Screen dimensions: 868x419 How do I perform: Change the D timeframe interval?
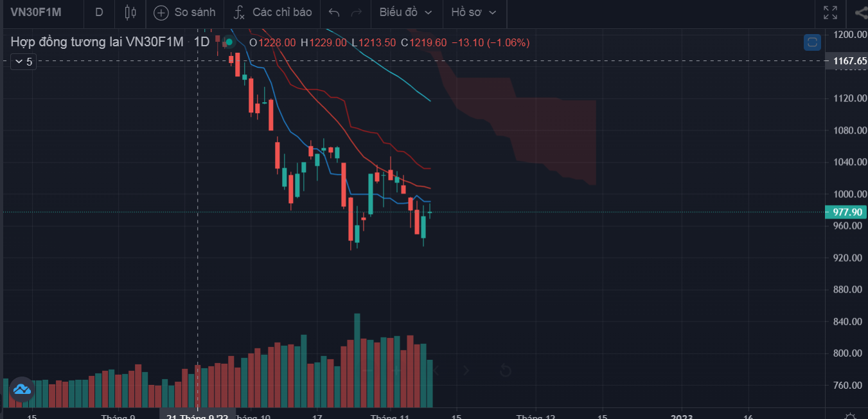pyautogui.click(x=99, y=12)
